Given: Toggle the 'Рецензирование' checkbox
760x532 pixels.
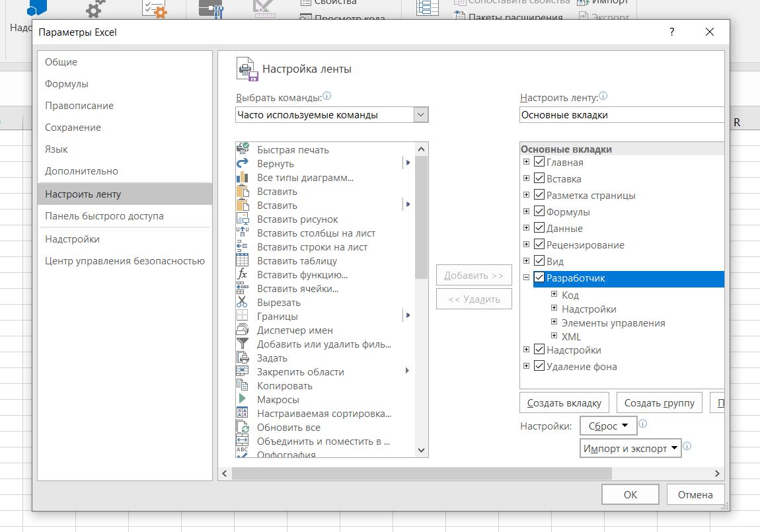Looking at the screenshot, I should tap(539, 245).
